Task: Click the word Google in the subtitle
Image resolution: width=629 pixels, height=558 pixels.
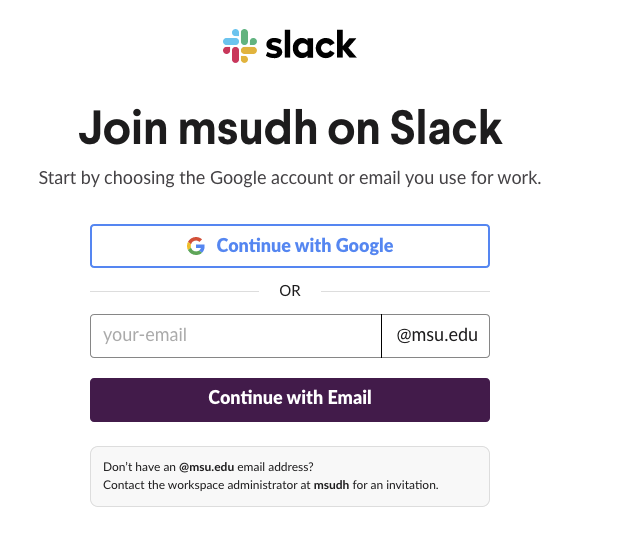Action: coord(238,178)
